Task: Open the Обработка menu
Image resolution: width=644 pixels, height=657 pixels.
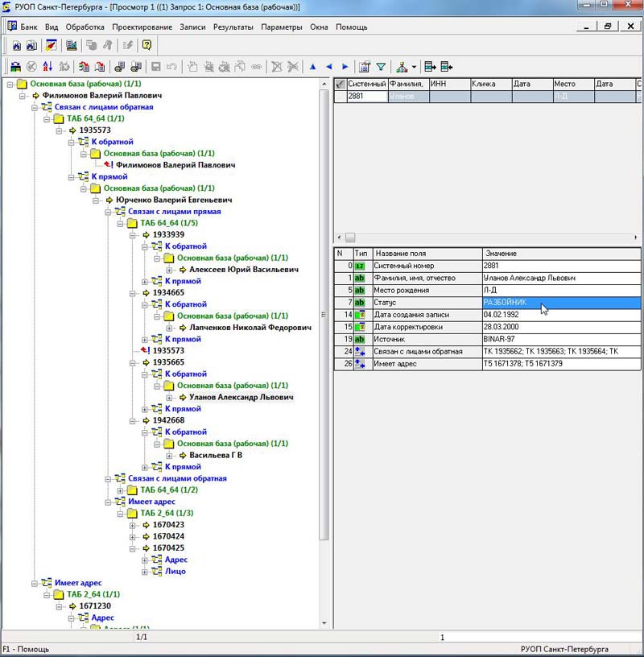Action: 85,27
